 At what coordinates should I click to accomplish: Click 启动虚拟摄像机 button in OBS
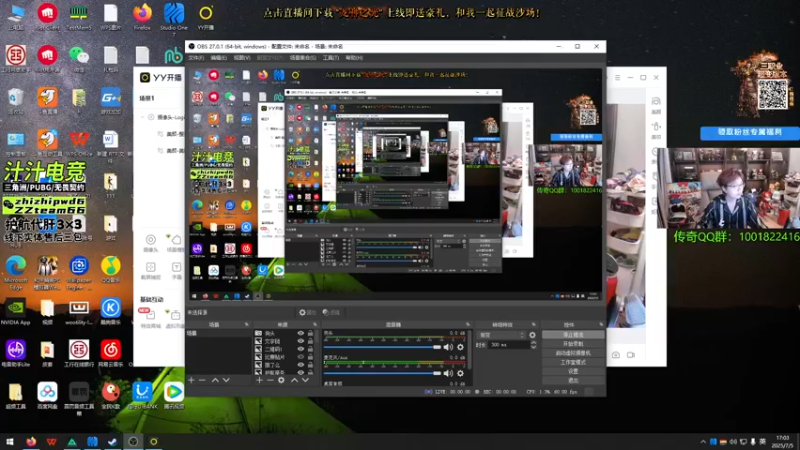(573, 353)
